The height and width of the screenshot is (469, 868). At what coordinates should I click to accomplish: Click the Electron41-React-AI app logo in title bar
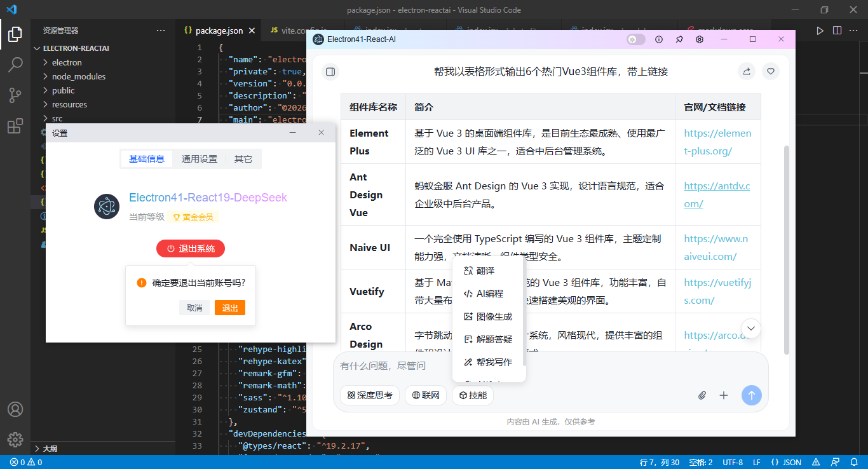tap(318, 39)
